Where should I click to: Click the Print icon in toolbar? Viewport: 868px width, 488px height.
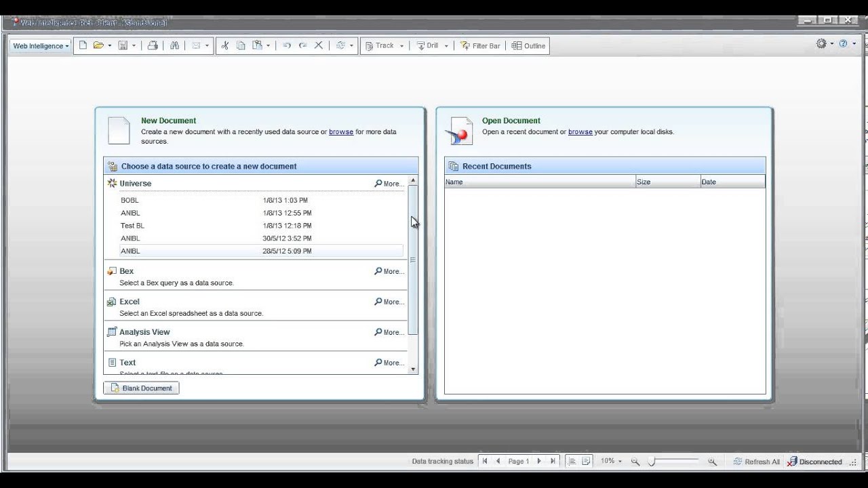coord(153,45)
